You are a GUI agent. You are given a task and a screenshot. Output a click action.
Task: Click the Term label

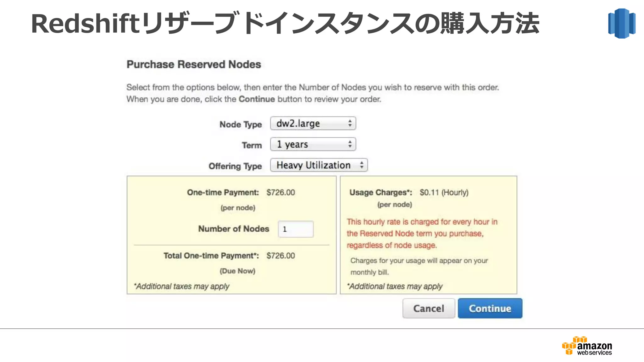pos(252,145)
